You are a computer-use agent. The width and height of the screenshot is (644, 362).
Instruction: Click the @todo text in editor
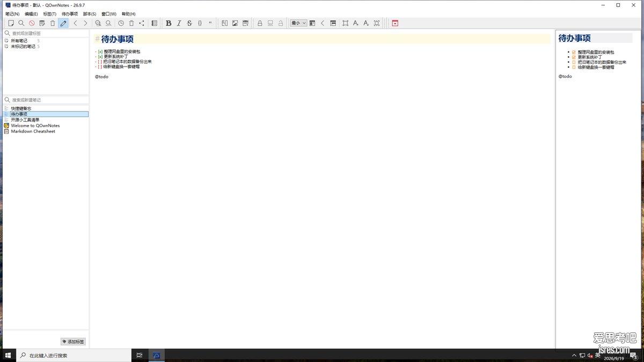pos(102,77)
